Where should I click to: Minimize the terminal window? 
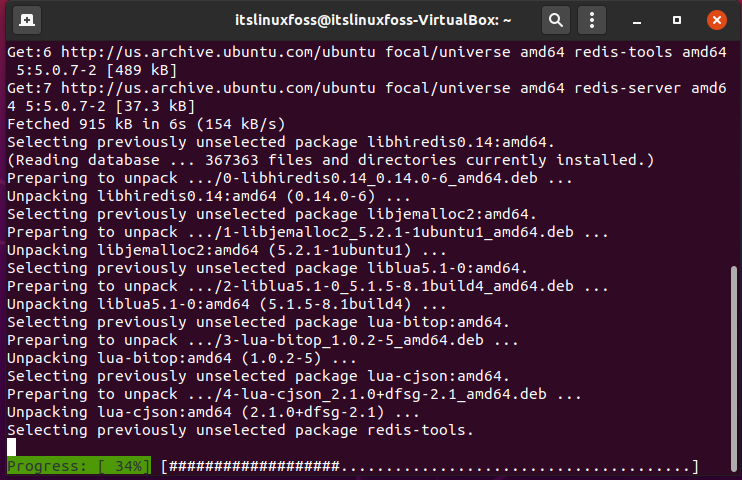click(x=637, y=21)
